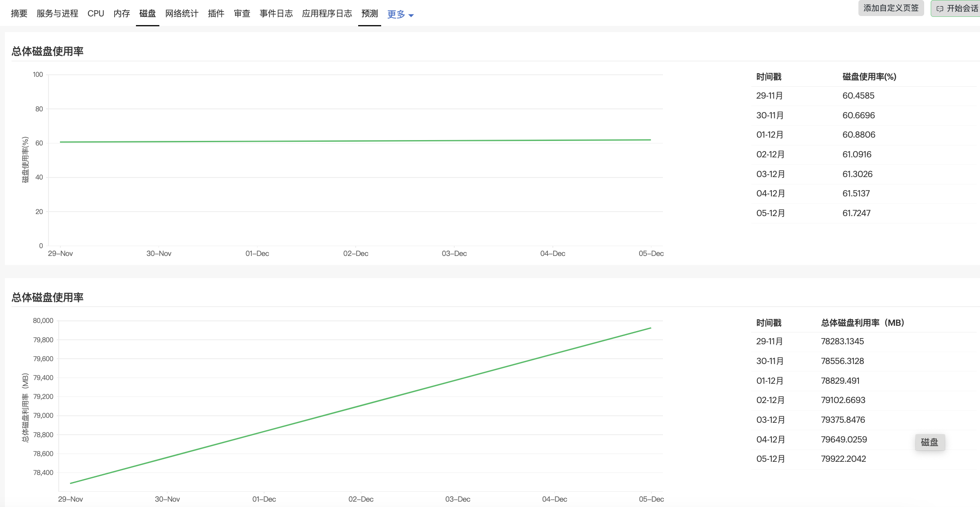Open the 插件 plugins tab

[x=216, y=14]
